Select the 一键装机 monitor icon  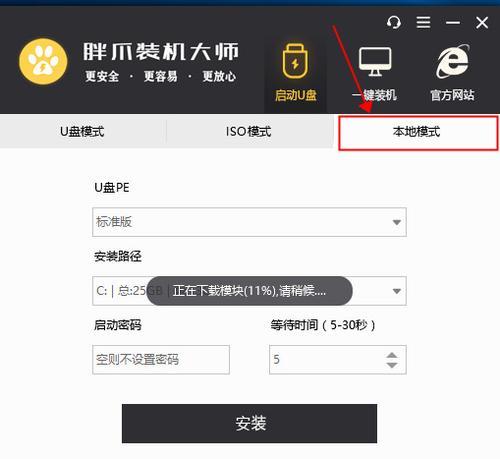coord(375,61)
